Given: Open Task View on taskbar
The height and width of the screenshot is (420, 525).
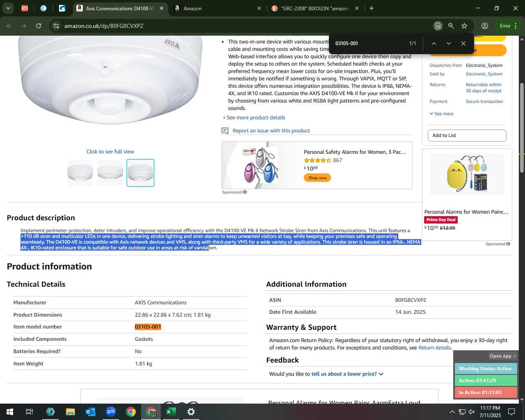Looking at the screenshot, I should (30, 412).
